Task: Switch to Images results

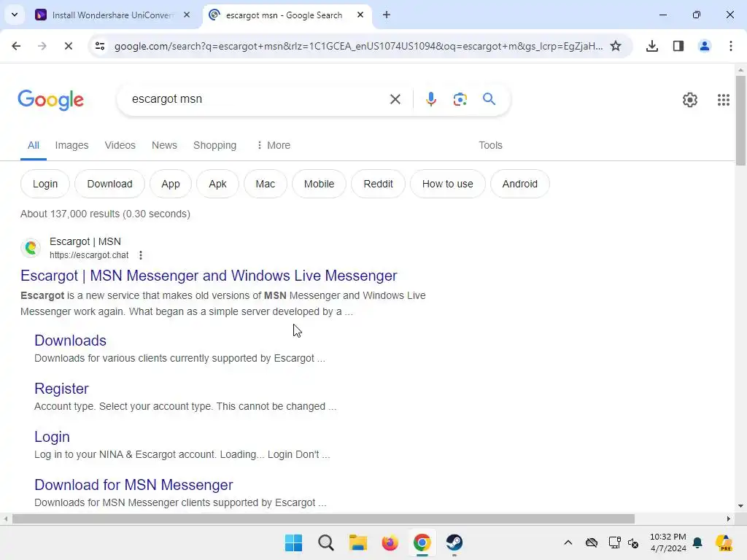Action: click(71, 145)
